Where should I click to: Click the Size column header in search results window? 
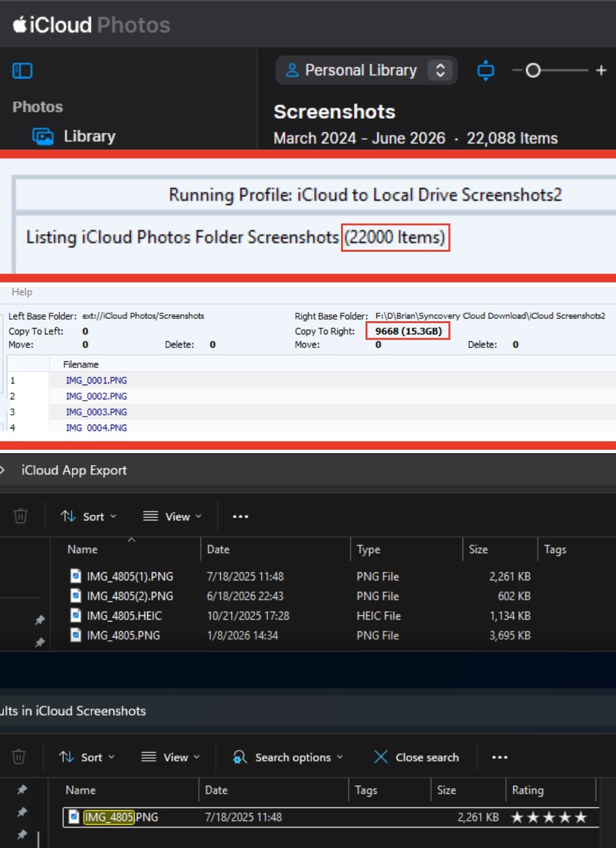[447, 790]
